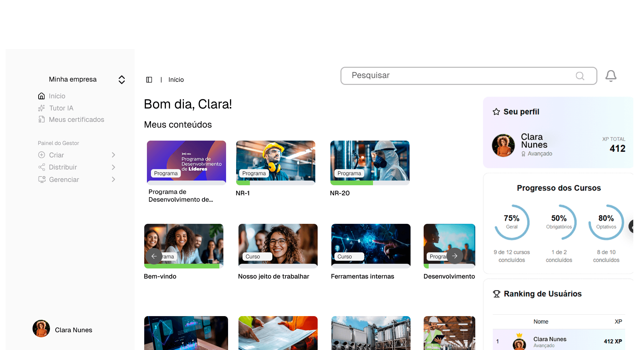Open the notifications bell
644x350 pixels.
pyautogui.click(x=611, y=76)
